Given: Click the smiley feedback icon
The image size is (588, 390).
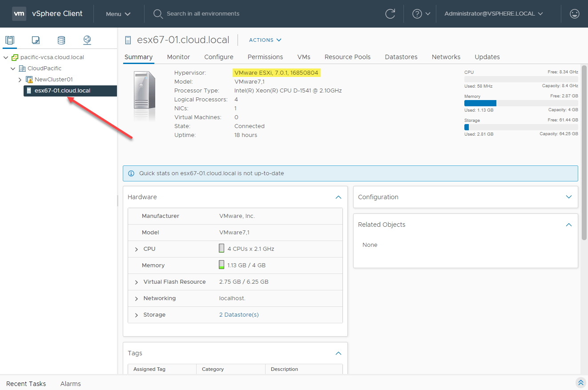Looking at the screenshot, I should tap(575, 14).
